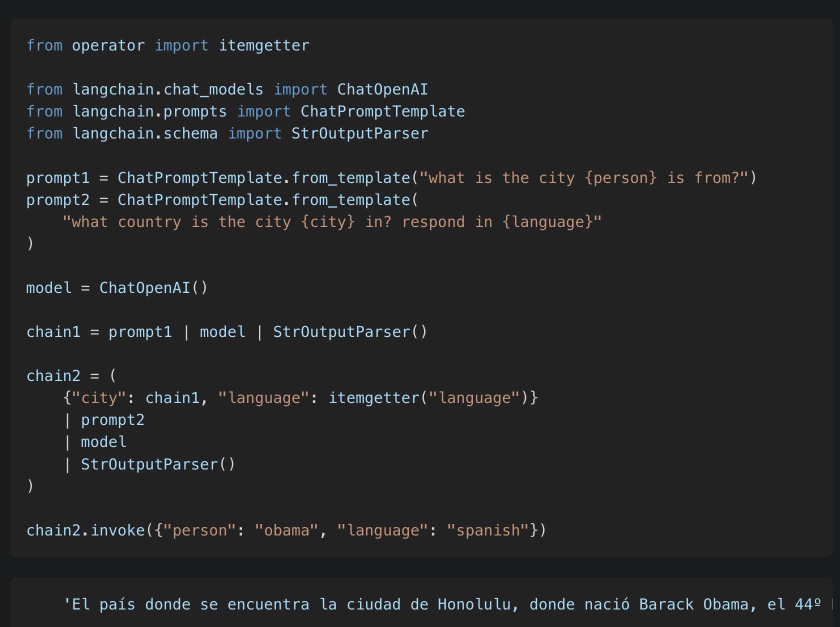Click the "obama" string in the invoke call
Viewport: 840px width, 627px height.
click(x=286, y=530)
